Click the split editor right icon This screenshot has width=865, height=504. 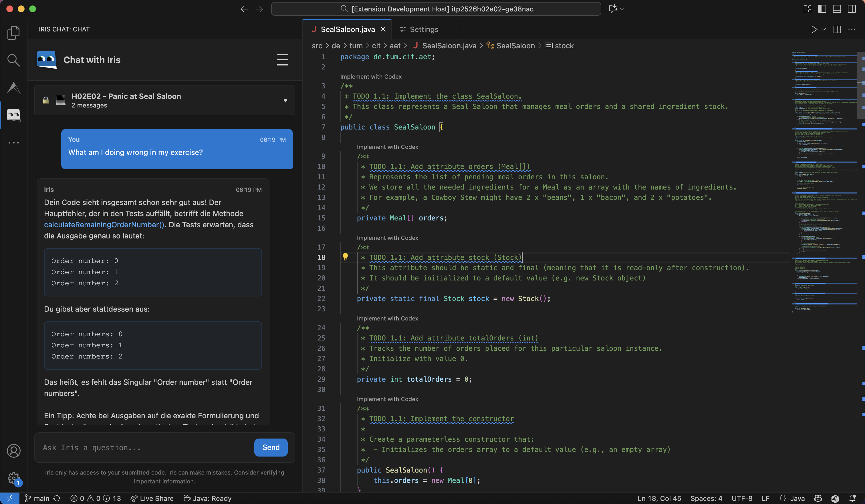[837, 29]
